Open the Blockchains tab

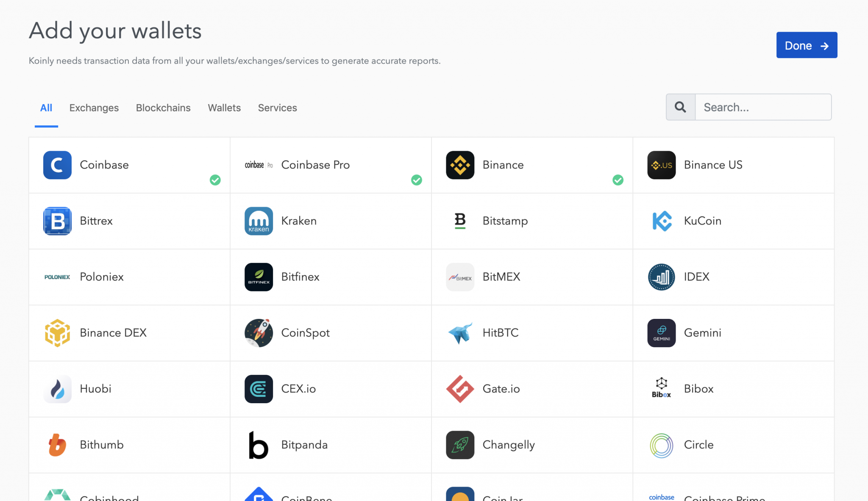[x=163, y=108]
